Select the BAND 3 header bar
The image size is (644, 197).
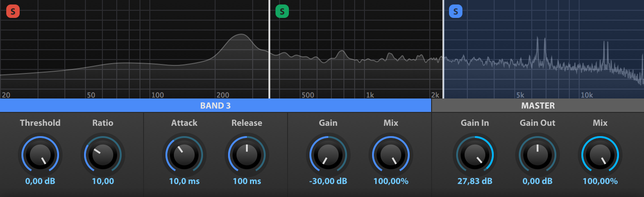click(x=216, y=106)
